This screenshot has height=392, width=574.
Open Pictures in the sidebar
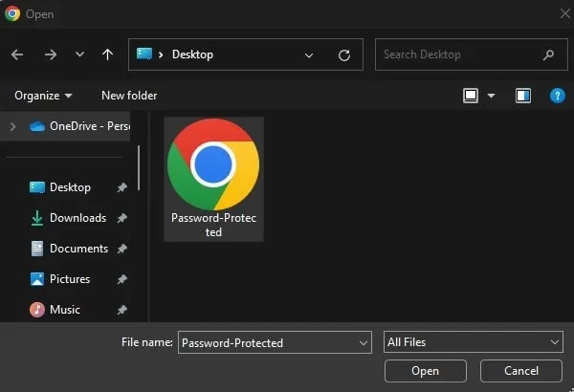(70, 279)
